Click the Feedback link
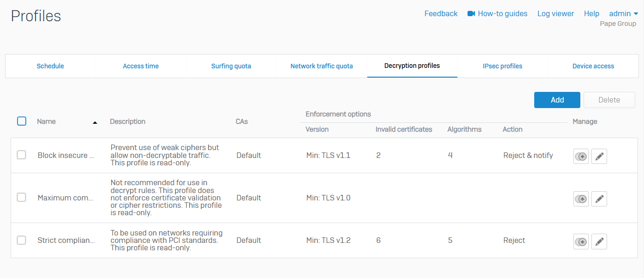Image resolution: width=644 pixels, height=278 pixels. (x=441, y=14)
